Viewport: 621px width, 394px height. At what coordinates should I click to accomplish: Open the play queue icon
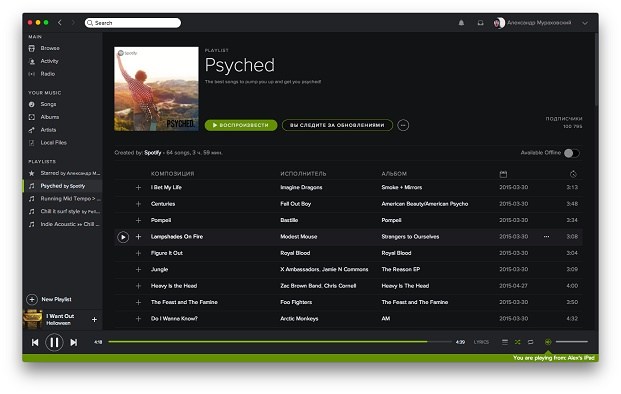[x=505, y=342]
